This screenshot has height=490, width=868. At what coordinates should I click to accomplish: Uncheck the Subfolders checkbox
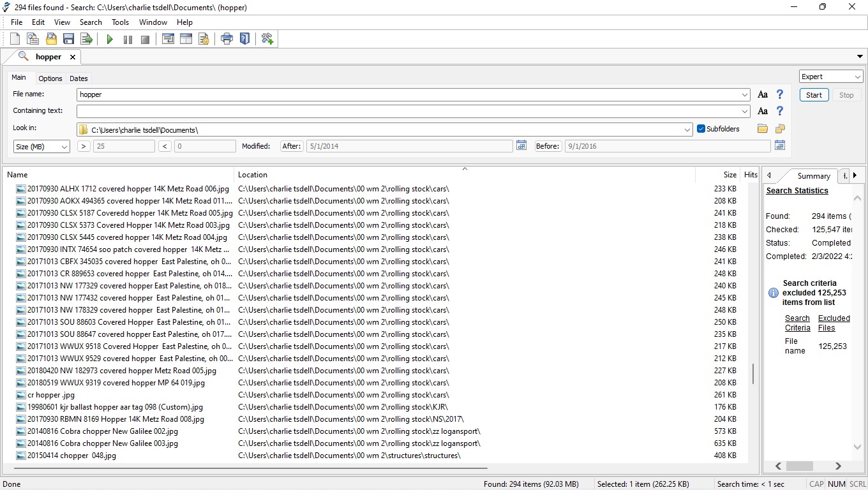pos(701,129)
